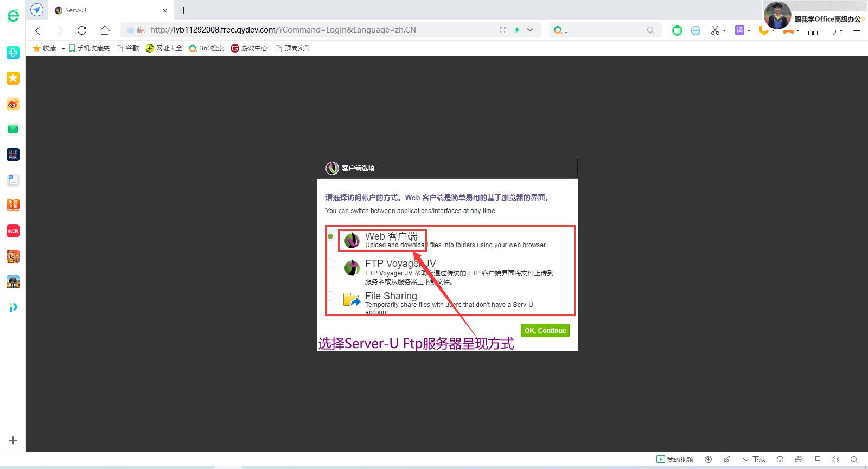This screenshot has height=469, width=868.
Task: Open the 免费小说 sidebar icon
Action: coord(13,205)
